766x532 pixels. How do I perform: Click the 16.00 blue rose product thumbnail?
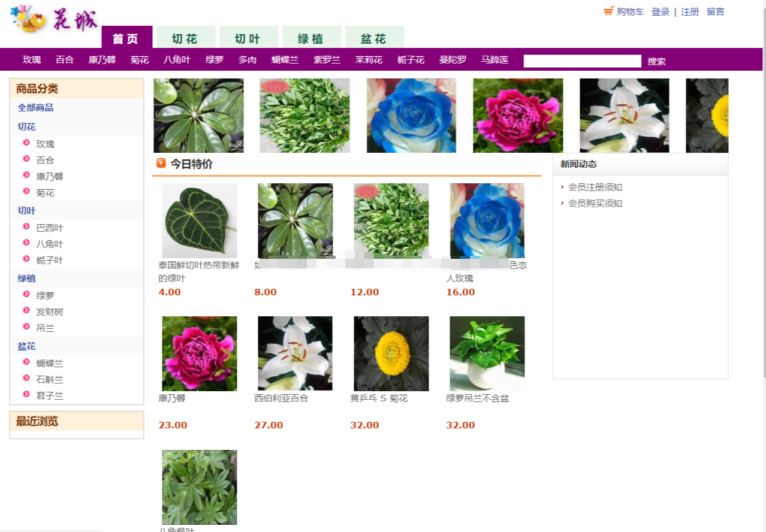click(x=487, y=220)
